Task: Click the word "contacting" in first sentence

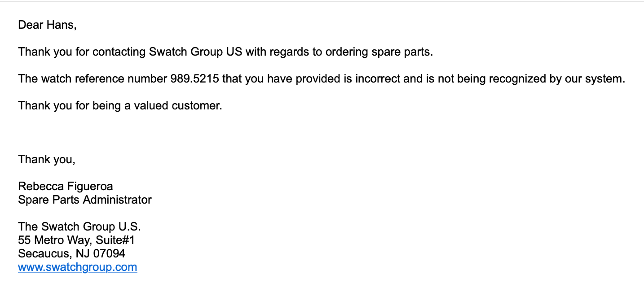Action: pyautogui.click(x=119, y=52)
